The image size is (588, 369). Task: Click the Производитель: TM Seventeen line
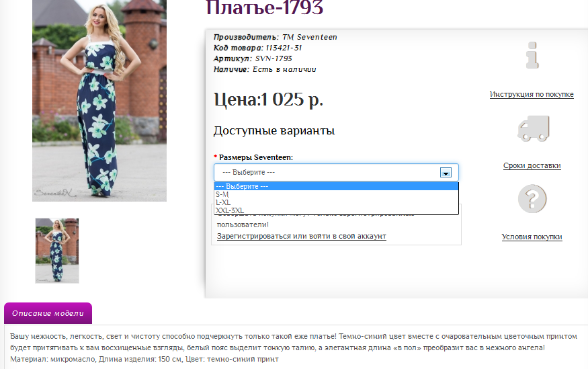pyautogui.click(x=276, y=37)
